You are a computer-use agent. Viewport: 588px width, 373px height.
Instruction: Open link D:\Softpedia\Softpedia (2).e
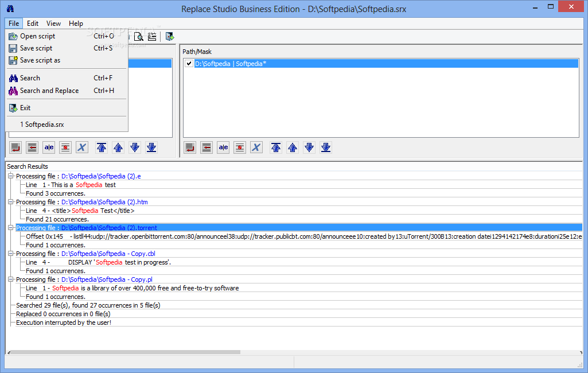(101, 176)
